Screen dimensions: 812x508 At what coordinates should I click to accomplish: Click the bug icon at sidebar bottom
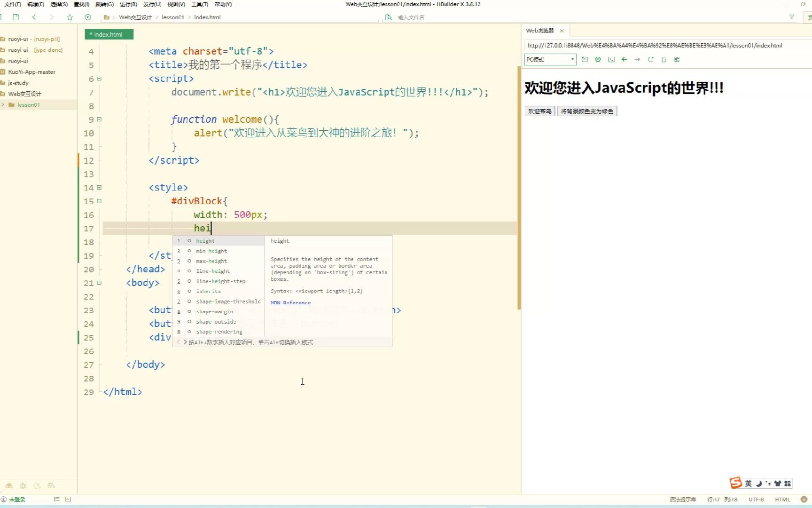(x=23, y=486)
